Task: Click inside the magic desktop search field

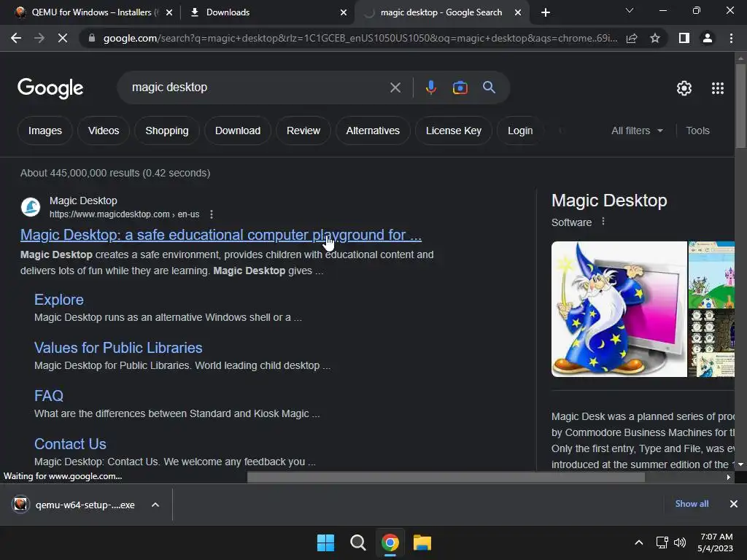Action: (x=258, y=87)
